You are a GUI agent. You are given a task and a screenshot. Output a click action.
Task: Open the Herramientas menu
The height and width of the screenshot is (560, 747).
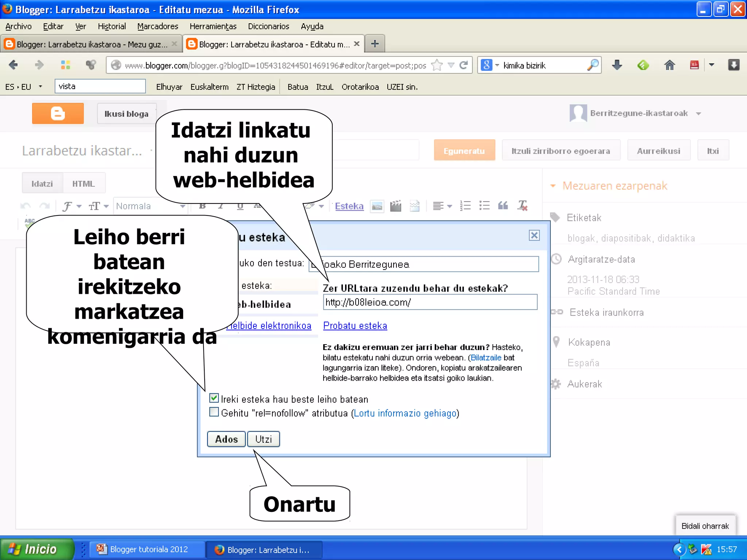coord(213,26)
